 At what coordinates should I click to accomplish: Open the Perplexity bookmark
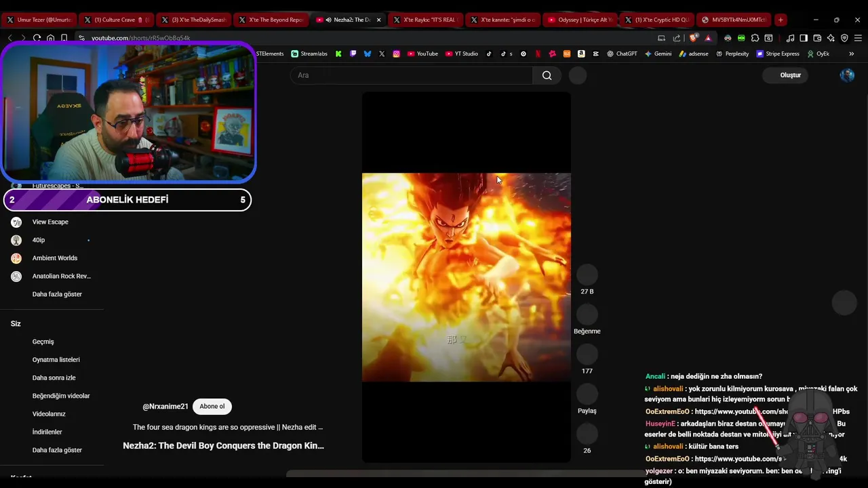pyautogui.click(x=732, y=54)
